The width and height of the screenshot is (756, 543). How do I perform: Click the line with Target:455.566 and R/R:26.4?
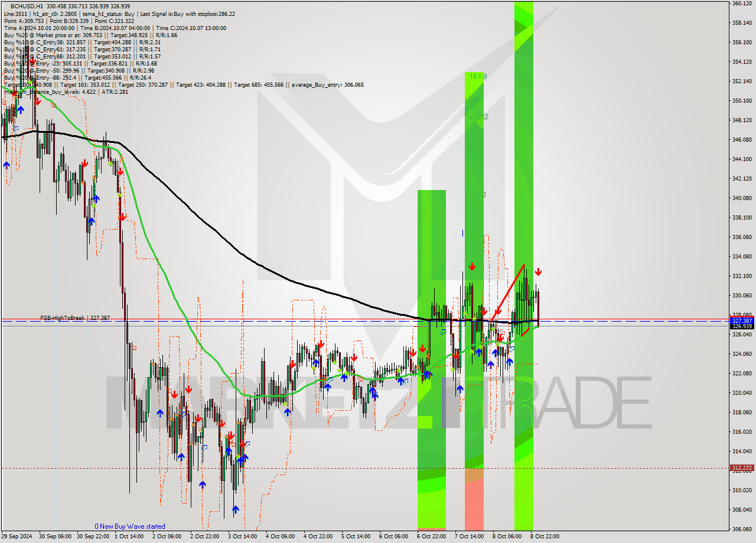click(x=77, y=77)
